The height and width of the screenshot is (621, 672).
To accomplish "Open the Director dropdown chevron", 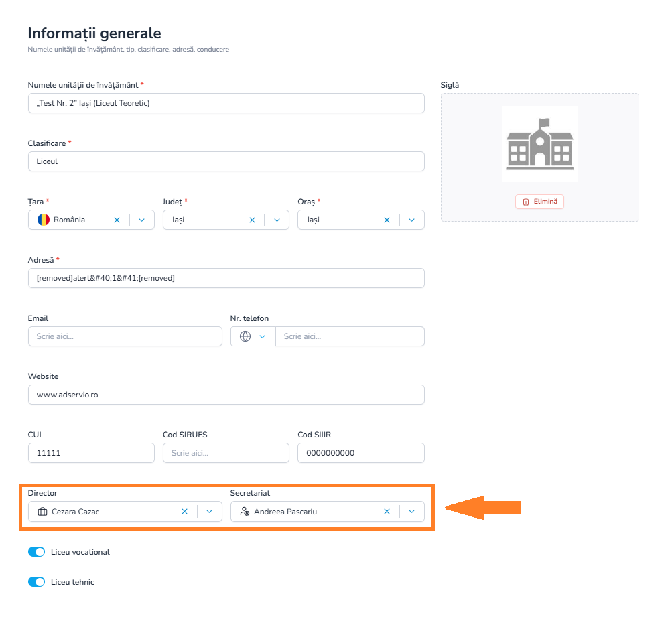I will tap(209, 511).
